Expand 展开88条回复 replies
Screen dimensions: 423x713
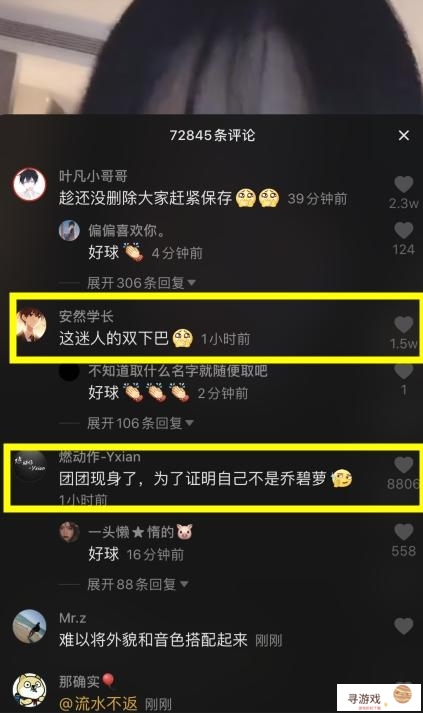[137, 584]
